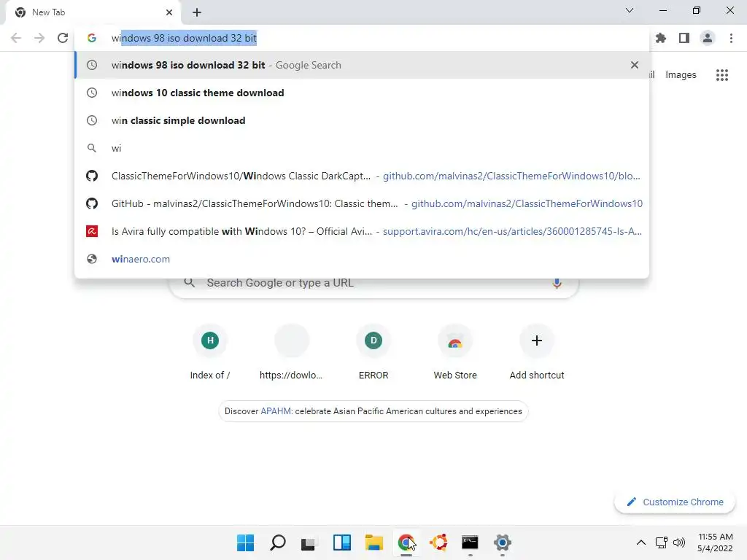
Task: Open the clock showing 11:55 AM
Action: tap(715, 542)
